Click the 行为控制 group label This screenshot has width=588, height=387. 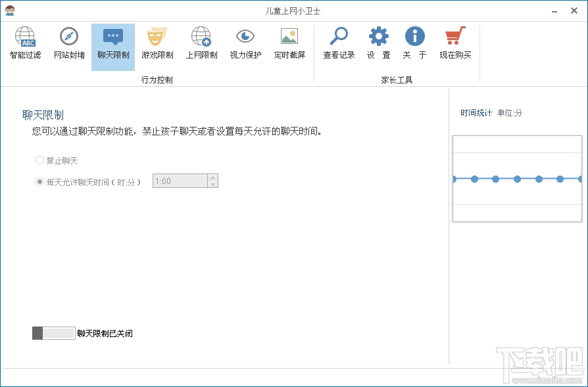coord(157,80)
